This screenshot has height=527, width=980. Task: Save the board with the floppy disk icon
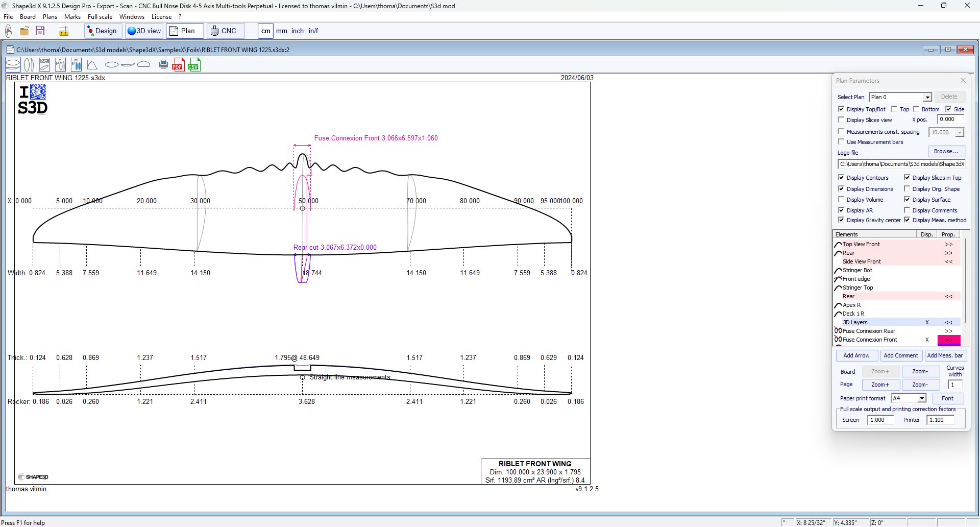40,31
